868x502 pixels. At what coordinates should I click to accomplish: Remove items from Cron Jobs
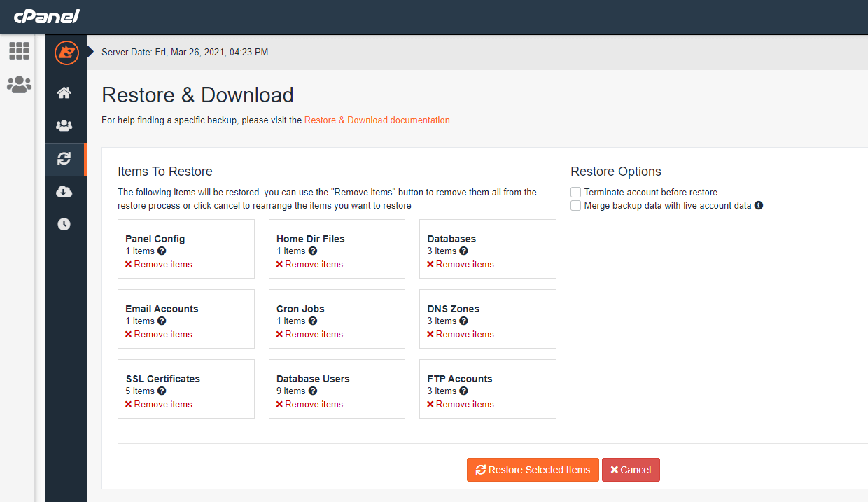[309, 335]
